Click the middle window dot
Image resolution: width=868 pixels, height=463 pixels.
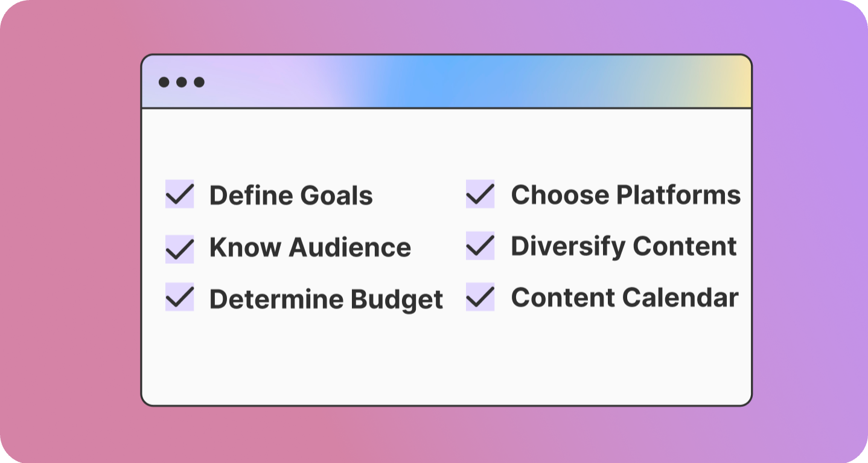181,82
